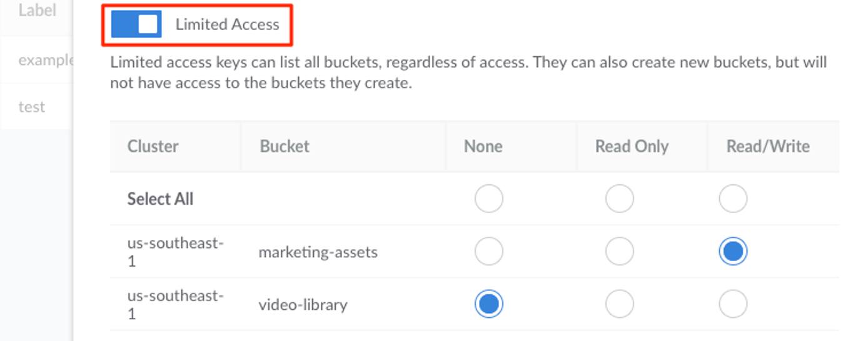Image resolution: width=868 pixels, height=341 pixels.
Task: Select the test key row in background
Action: 32,107
